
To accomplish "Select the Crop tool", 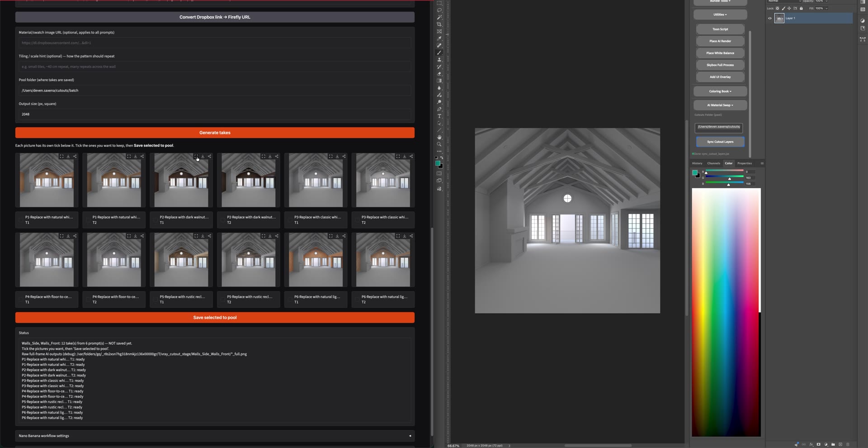I will [439, 24].
